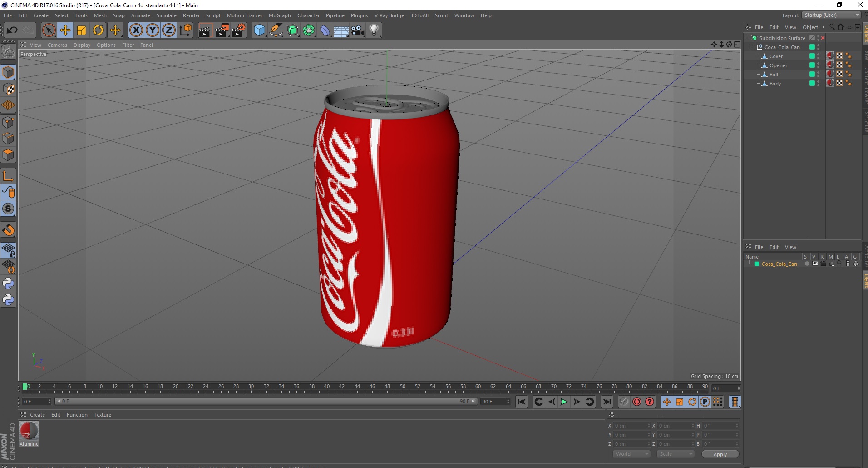Click the Undo arrow icon

point(12,30)
